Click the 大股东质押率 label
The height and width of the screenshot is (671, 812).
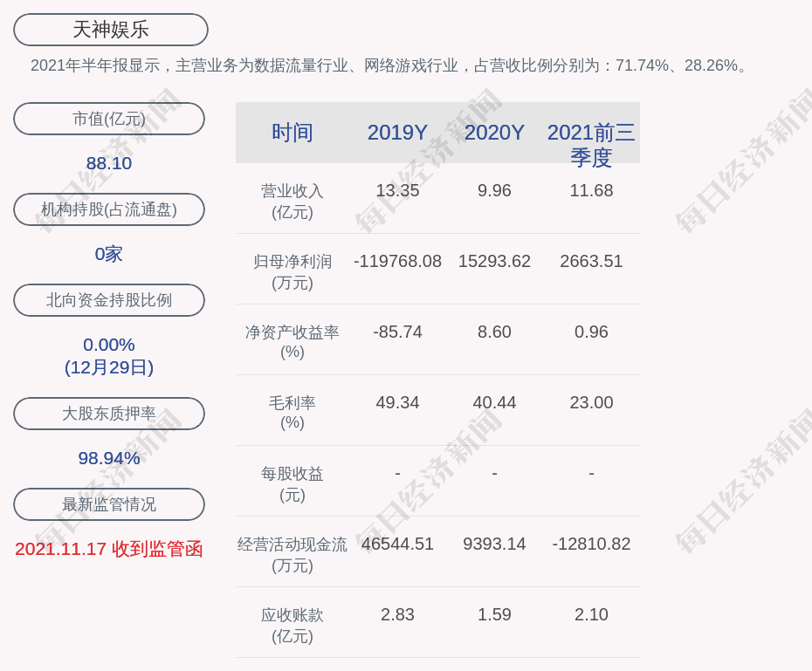coord(109,414)
